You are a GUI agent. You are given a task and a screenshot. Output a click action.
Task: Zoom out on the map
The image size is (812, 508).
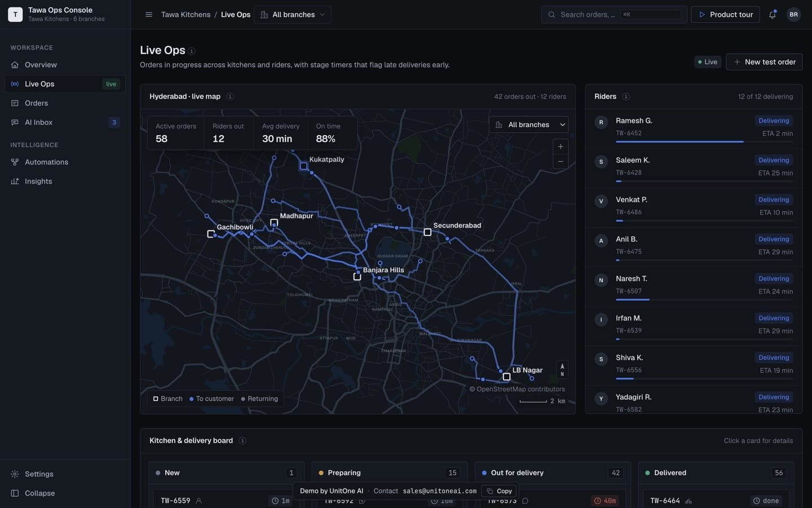tap(561, 161)
